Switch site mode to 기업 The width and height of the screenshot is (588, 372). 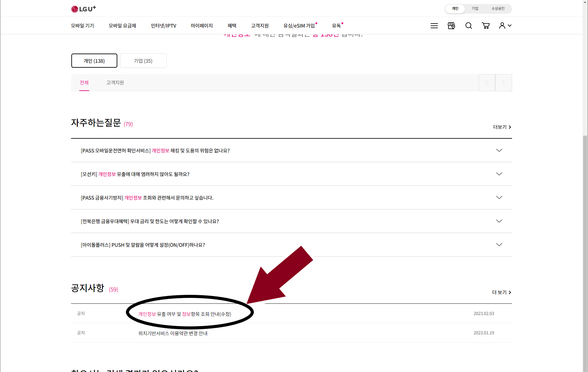(x=475, y=9)
